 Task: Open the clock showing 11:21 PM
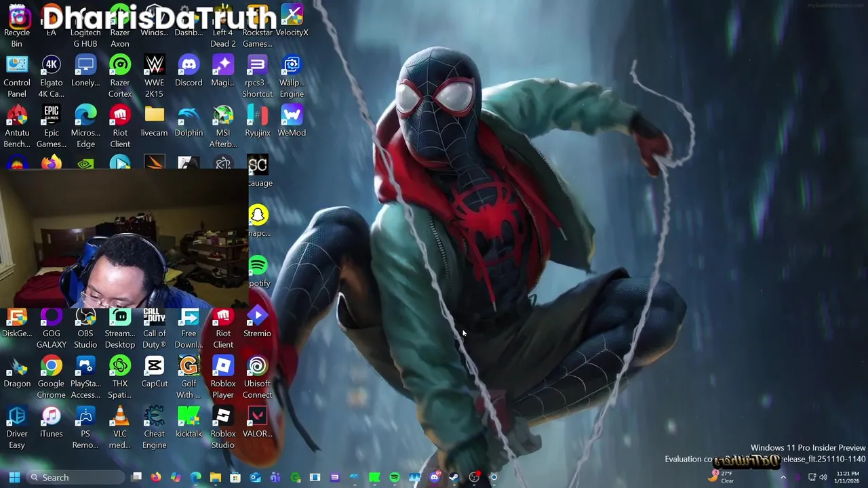point(847,477)
